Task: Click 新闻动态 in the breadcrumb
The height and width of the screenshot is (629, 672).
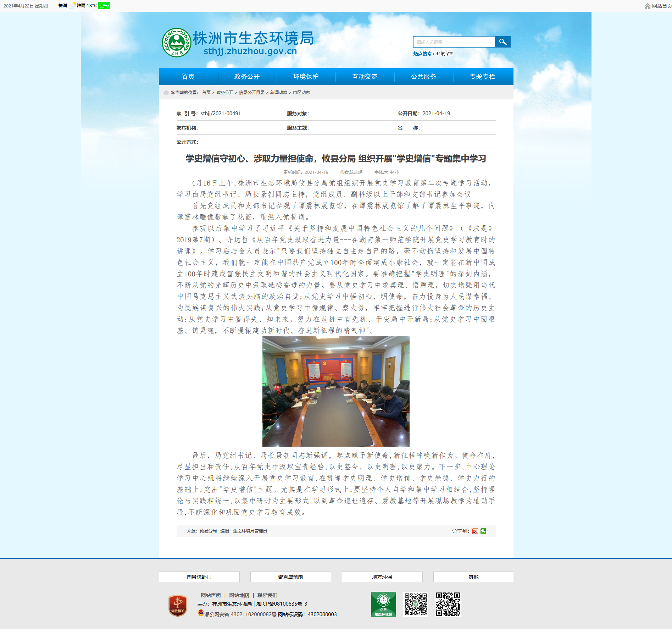Action: pyautogui.click(x=278, y=93)
